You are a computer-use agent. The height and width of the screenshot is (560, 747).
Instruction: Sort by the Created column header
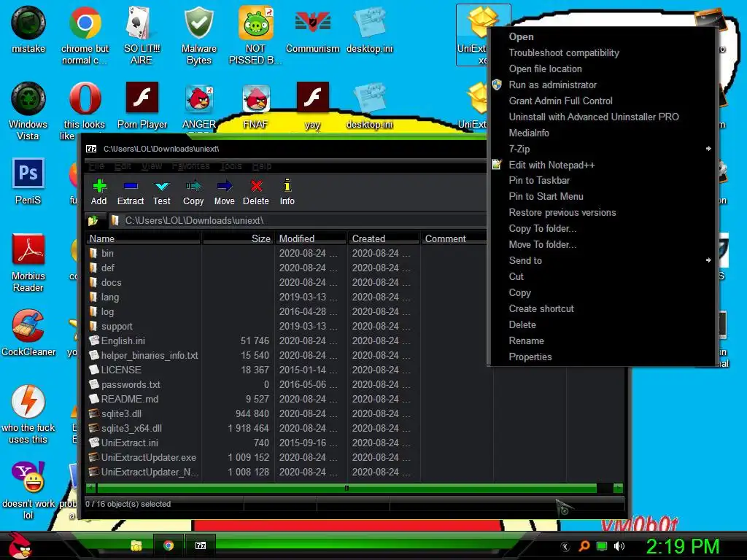coord(384,238)
